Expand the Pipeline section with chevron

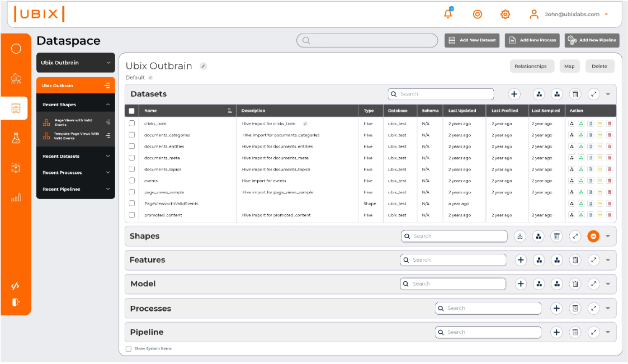(x=608, y=333)
